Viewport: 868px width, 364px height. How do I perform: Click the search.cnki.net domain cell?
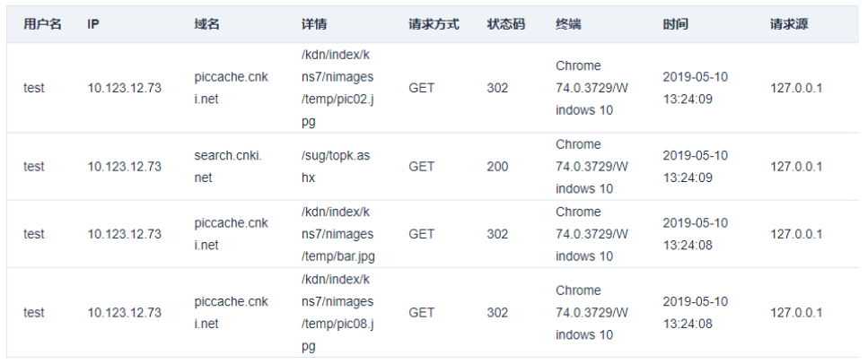coord(228,167)
